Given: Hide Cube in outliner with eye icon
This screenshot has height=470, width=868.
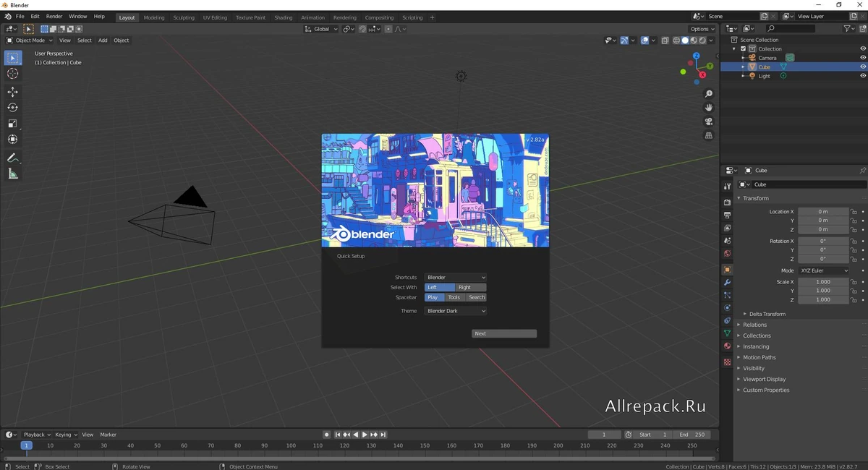Looking at the screenshot, I should [x=862, y=67].
